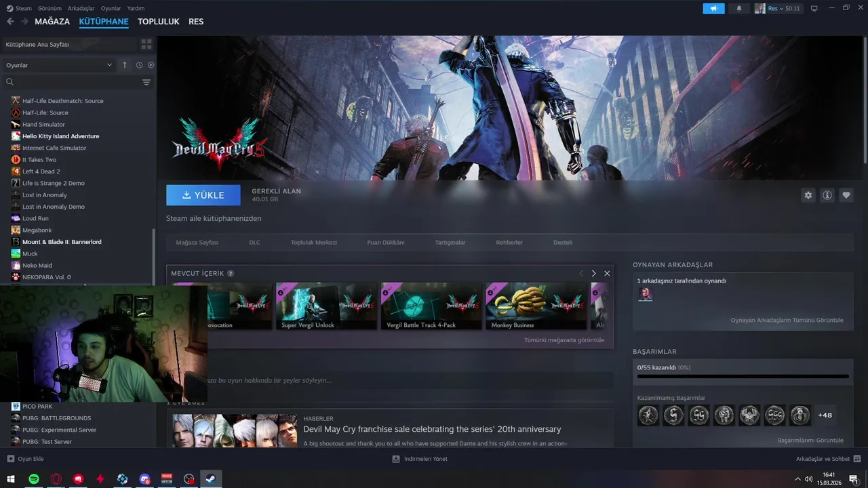Toggle library grid view icon
The width and height of the screenshot is (868, 488).
point(146,44)
